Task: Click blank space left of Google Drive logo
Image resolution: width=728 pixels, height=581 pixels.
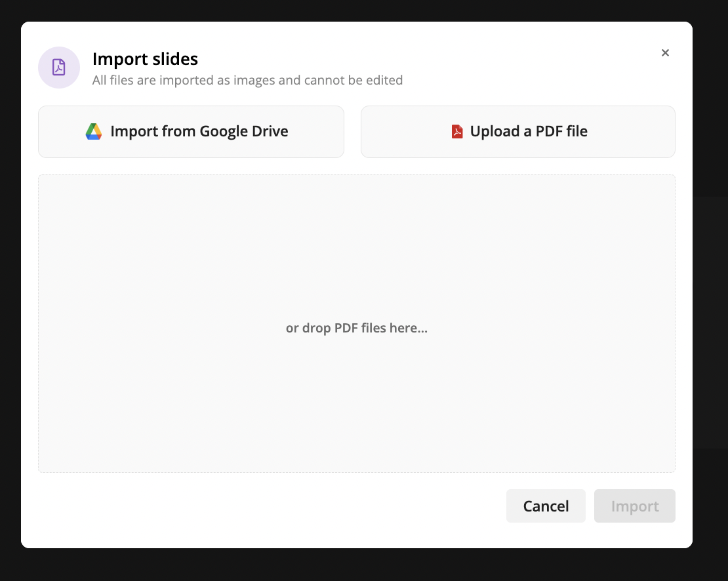Action: coord(60,132)
